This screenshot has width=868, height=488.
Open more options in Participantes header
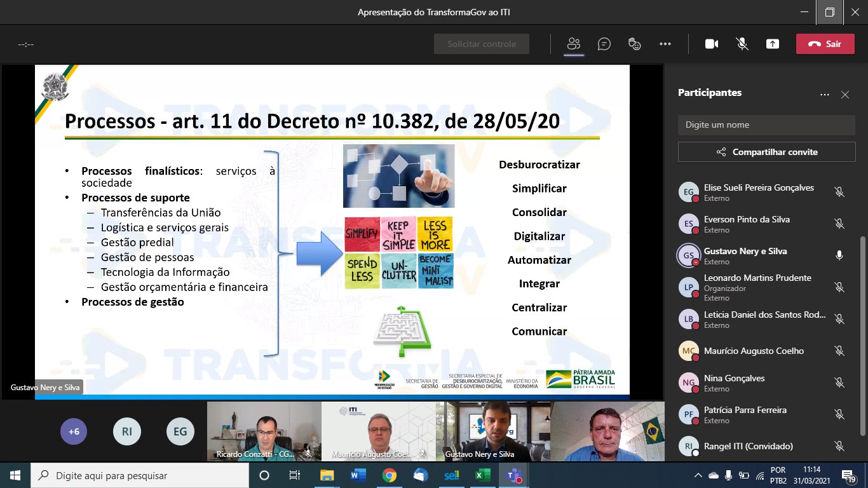coord(824,95)
